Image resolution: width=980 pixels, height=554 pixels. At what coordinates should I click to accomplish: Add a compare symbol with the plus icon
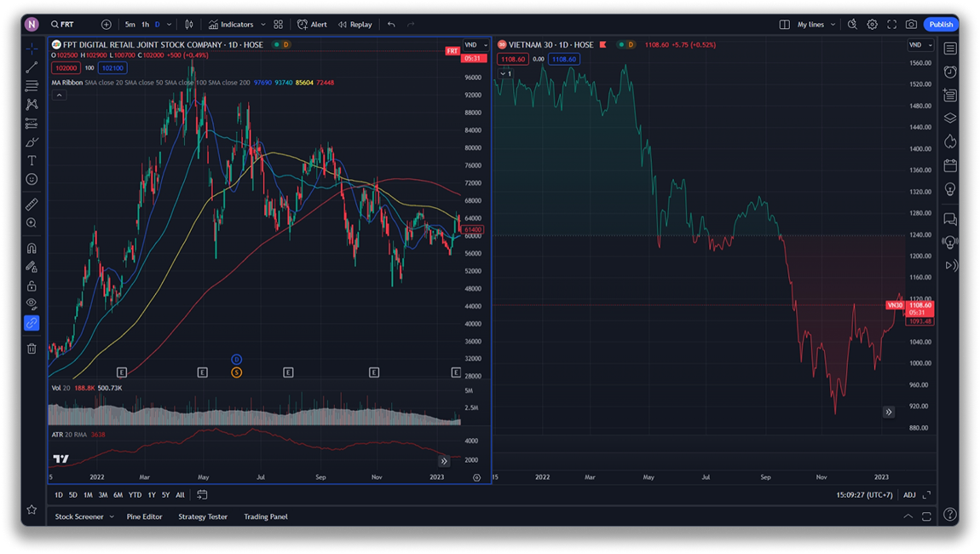tap(107, 25)
